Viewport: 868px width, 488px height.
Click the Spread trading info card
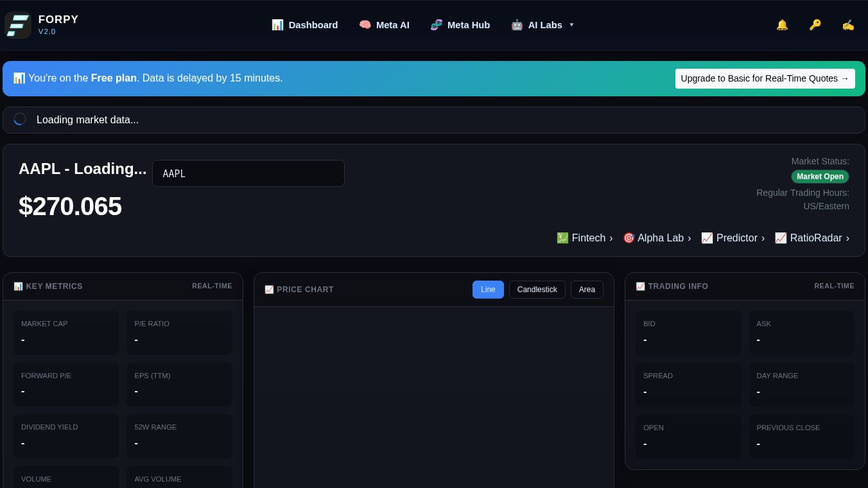pos(688,385)
